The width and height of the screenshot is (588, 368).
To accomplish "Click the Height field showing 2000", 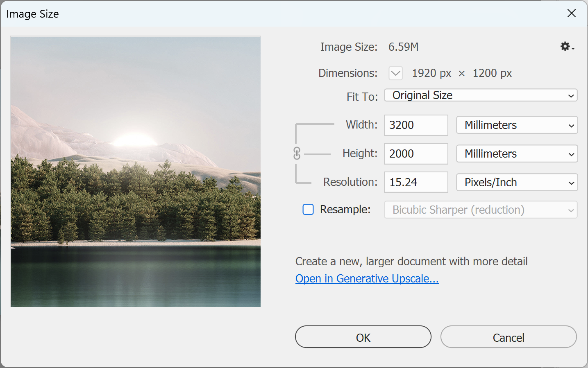I will (x=416, y=154).
